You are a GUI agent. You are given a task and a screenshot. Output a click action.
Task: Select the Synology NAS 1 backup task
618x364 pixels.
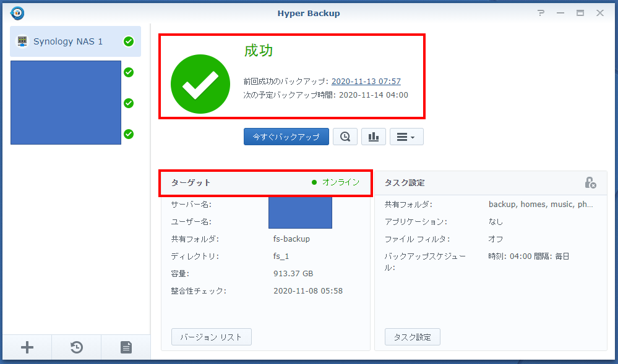click(x=75, y=41)
